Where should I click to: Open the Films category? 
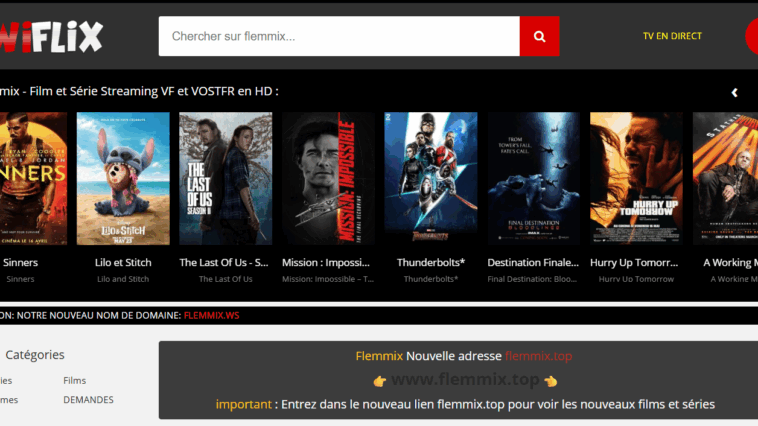pyautogui.click(x=74, y=381)
